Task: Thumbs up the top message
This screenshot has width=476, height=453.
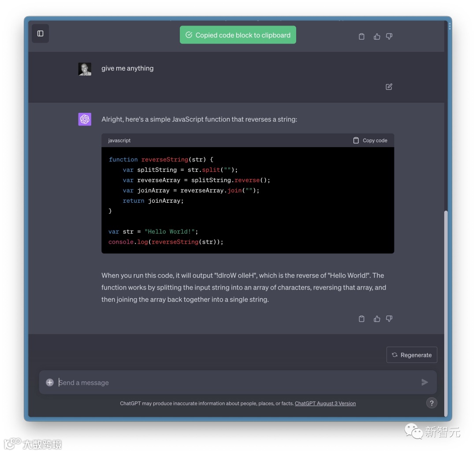Action: click(377, 37)
